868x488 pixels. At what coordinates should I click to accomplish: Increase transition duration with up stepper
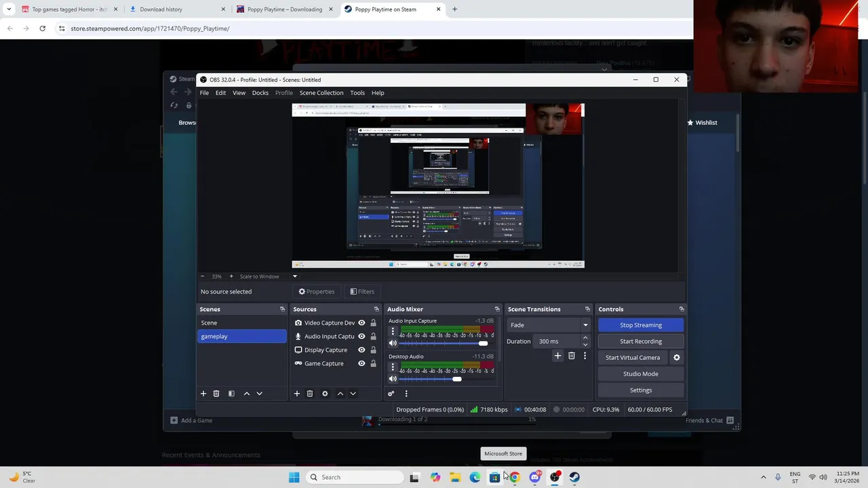[x=585, y=338]
